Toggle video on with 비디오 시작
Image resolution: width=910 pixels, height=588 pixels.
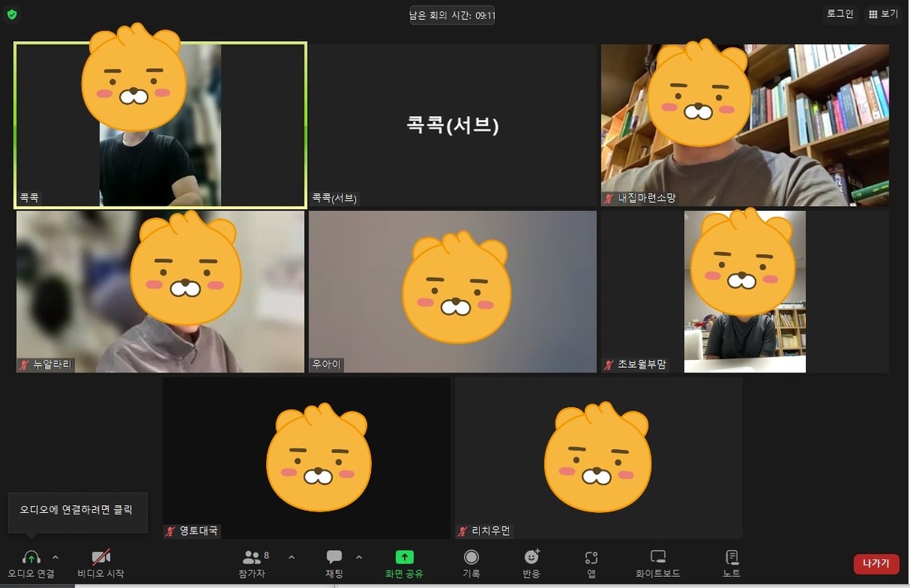[x=100, y=563]
